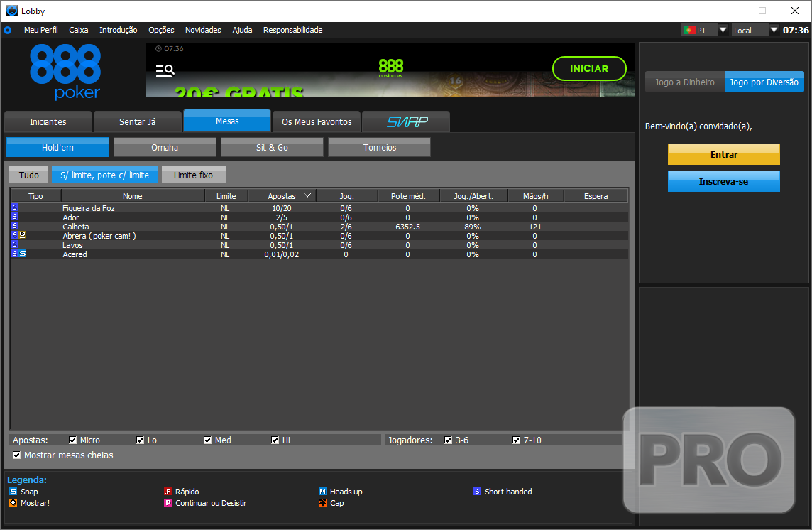Open the Ajuda menu
Viewport: 812px width, 530px height.
(x=242, y=30)
